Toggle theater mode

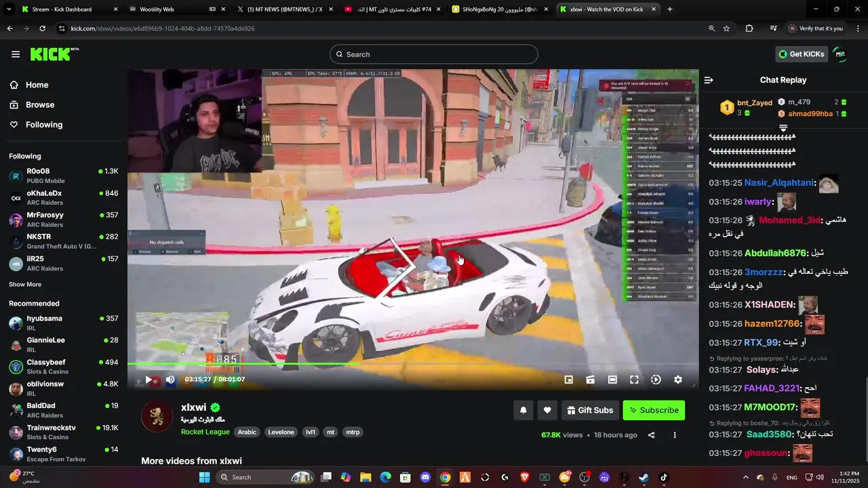(x=612, y=380)
